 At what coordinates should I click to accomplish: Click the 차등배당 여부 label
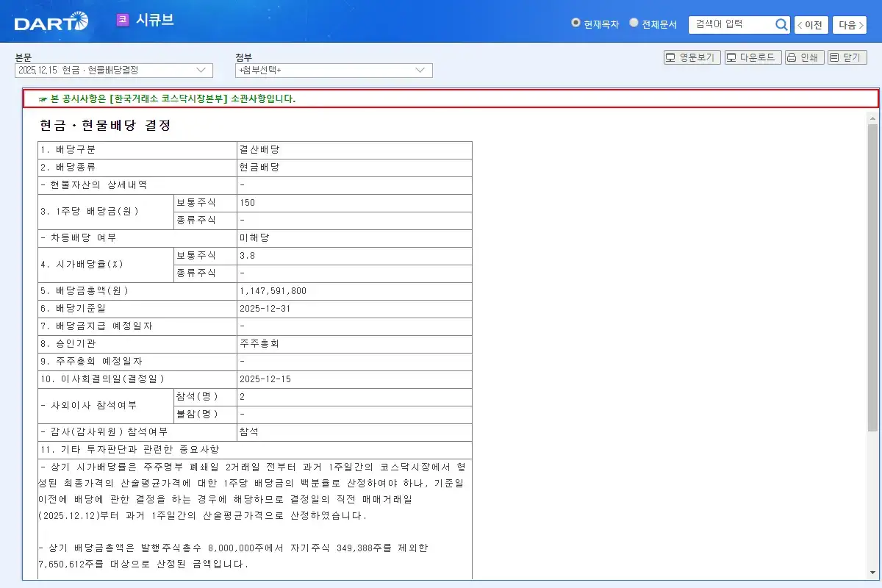click(x=78, y=238)
